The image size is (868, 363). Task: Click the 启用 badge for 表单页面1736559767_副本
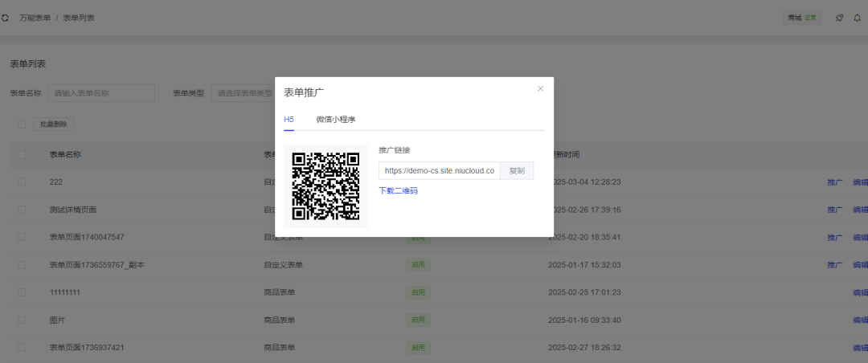(x=418, y=265)
